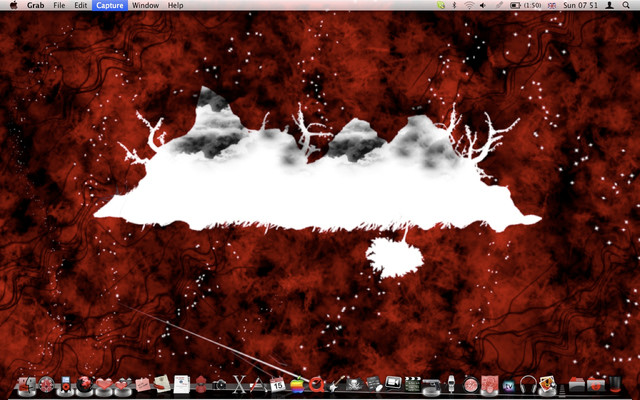The width and height of the screenshot is (640, 400).
Task: Click the round red dial Dock icon
Action: click(470, 384)
